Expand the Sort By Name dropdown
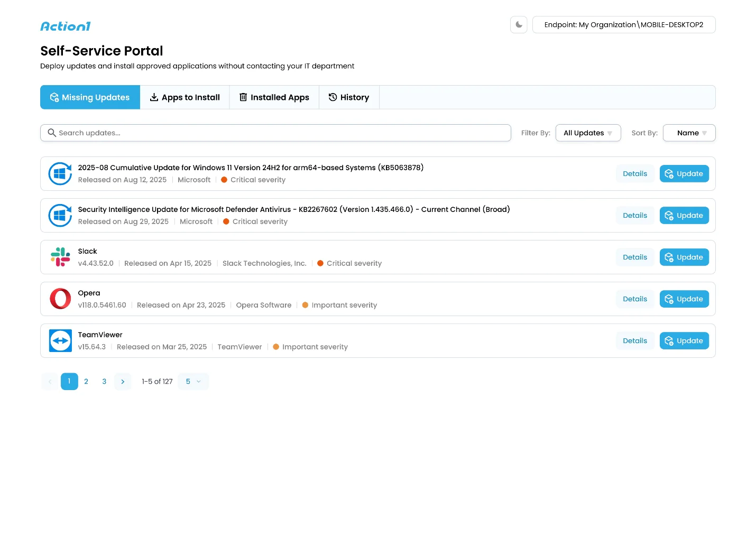 pos(689,133)
